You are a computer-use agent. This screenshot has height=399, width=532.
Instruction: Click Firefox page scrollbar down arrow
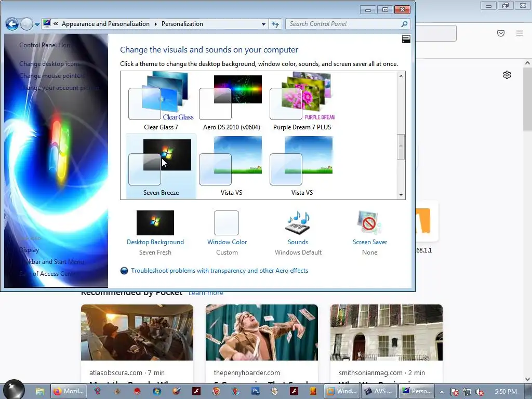pyautogui.click(x=527, y=379)
